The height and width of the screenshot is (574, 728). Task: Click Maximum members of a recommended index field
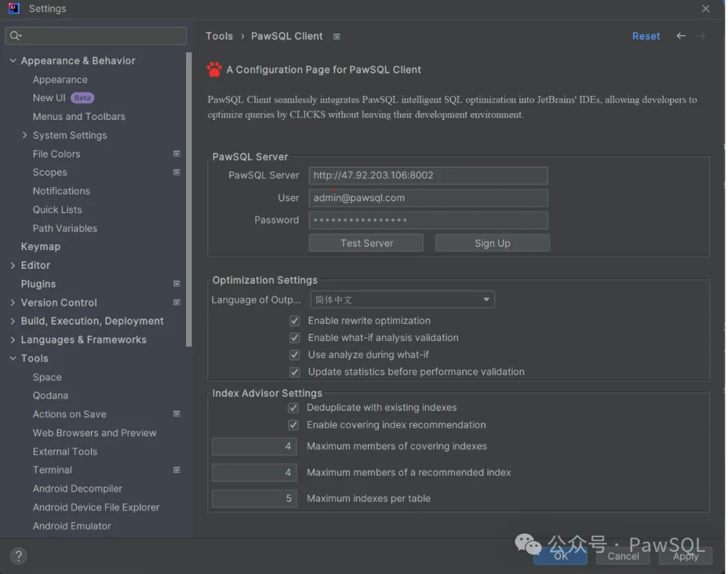[254, 472]
